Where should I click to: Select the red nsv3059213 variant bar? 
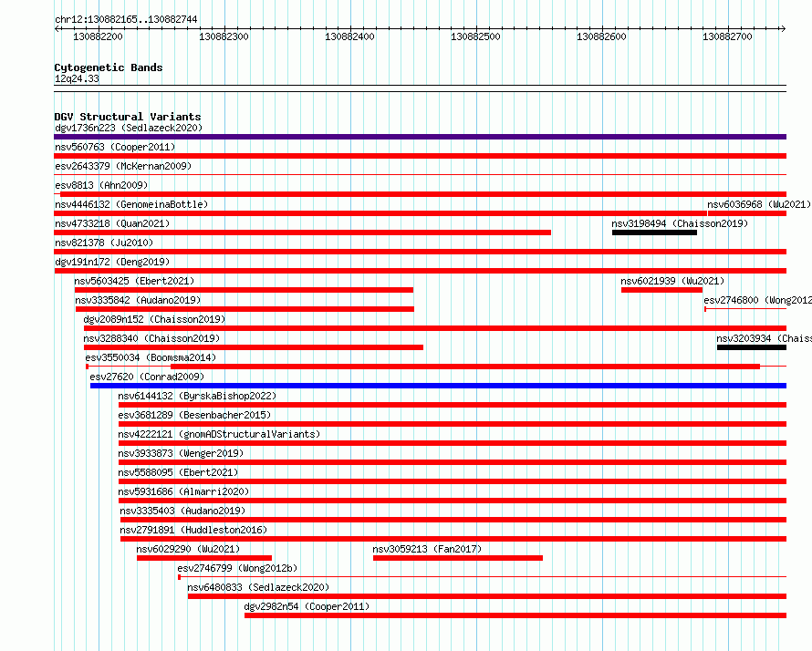(458, 558)
